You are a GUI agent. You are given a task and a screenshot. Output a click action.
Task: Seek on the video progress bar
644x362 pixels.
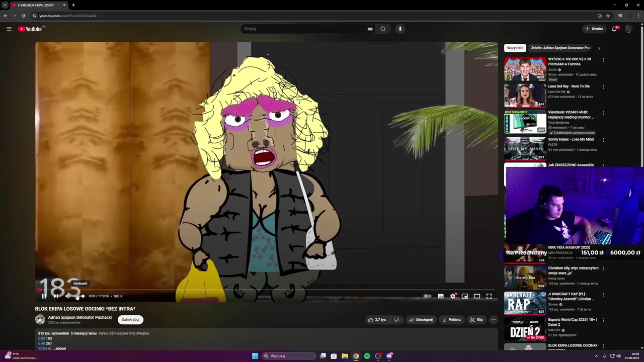266,290
